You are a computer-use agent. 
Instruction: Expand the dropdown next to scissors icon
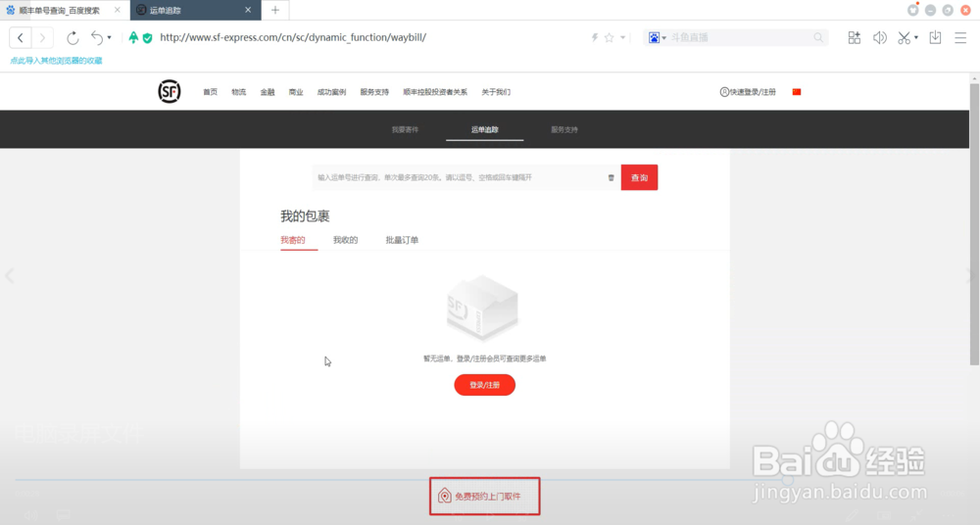[916, 37]
